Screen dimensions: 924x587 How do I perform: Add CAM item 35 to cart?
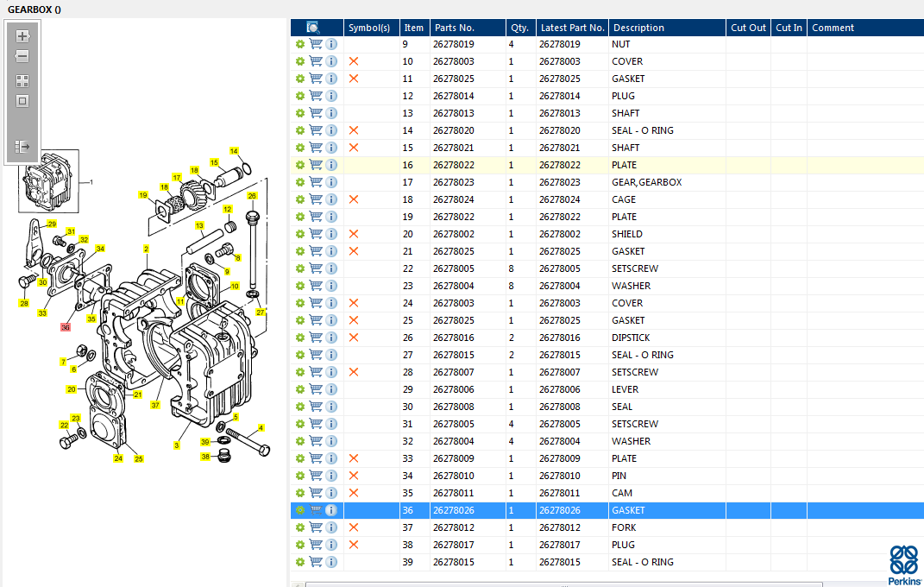316,493
